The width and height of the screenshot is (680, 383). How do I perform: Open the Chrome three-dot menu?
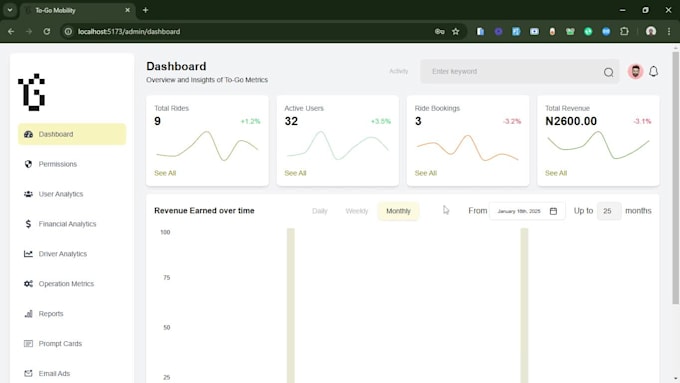(669, 32)
